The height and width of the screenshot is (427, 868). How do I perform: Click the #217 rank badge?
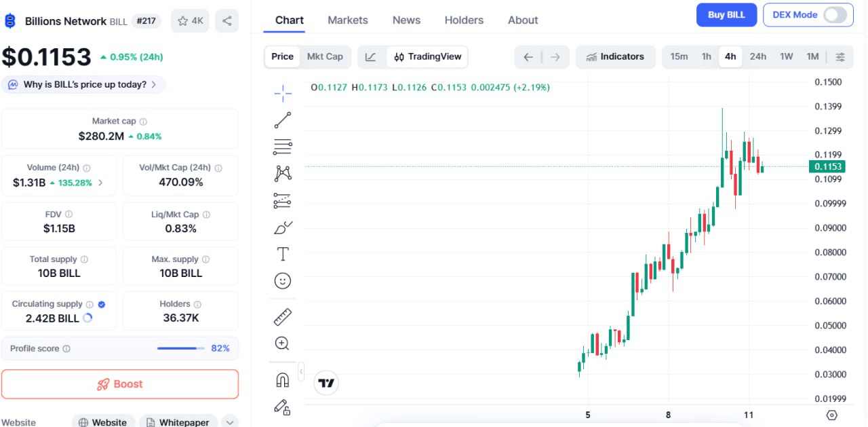pos(146,21)
